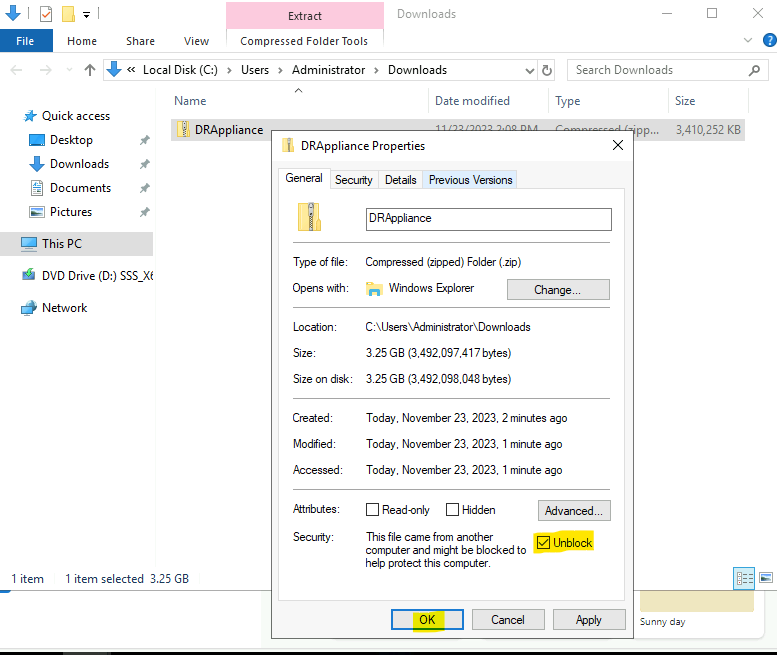Click the New folder quick access icon
Viewport: 777px width, 655px height.
[x=68, y=14]
